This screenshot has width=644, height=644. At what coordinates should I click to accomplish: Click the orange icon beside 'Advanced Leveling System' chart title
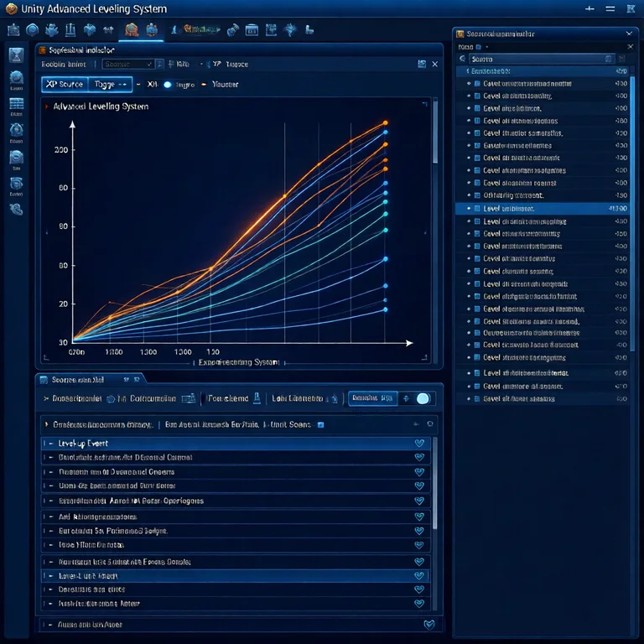46,106
